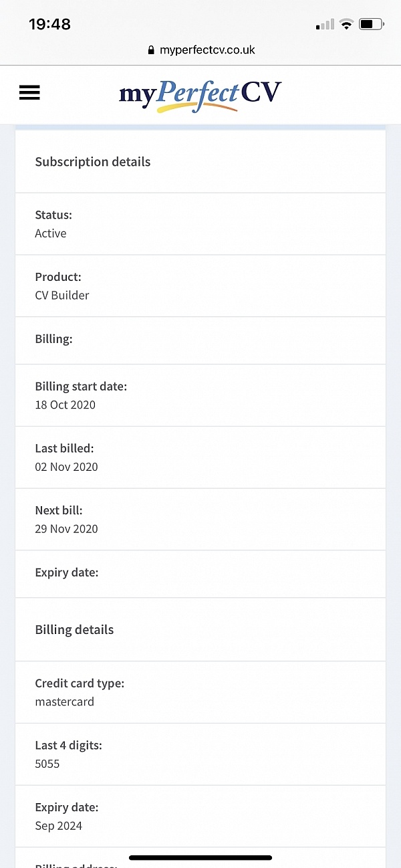Open the hamburger navigation menu
401x868 pixels.
pyautogui.click(x=29, y=92)
